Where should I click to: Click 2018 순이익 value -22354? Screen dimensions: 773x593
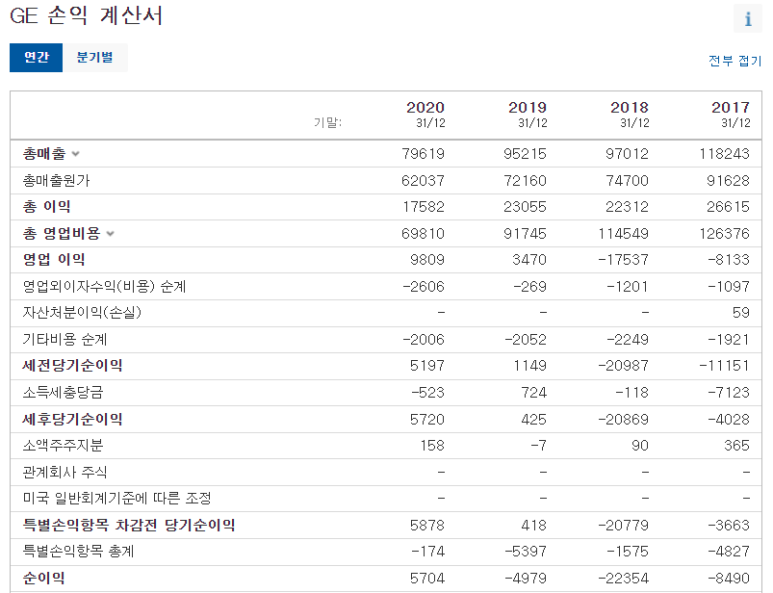tap(624, 578)
